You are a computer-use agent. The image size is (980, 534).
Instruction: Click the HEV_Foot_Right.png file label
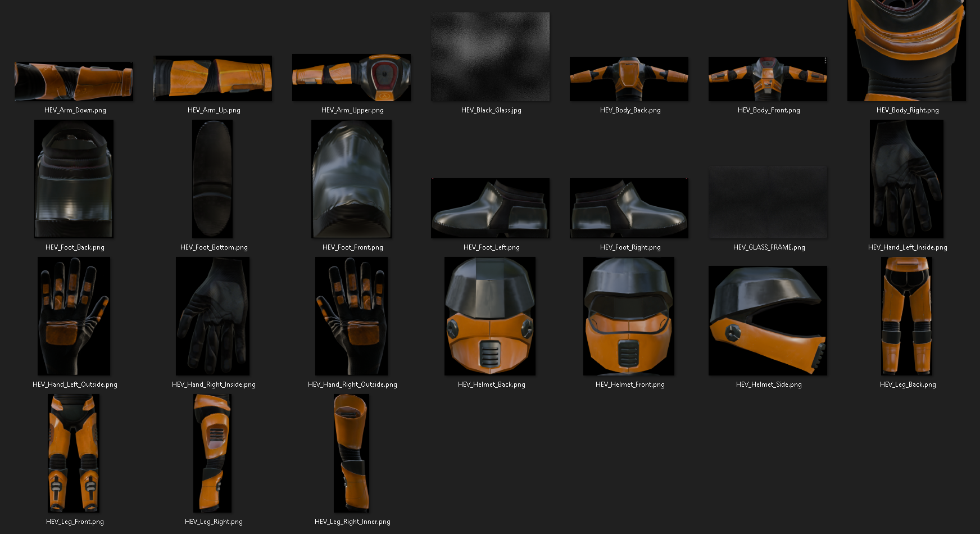pos(630,247)
